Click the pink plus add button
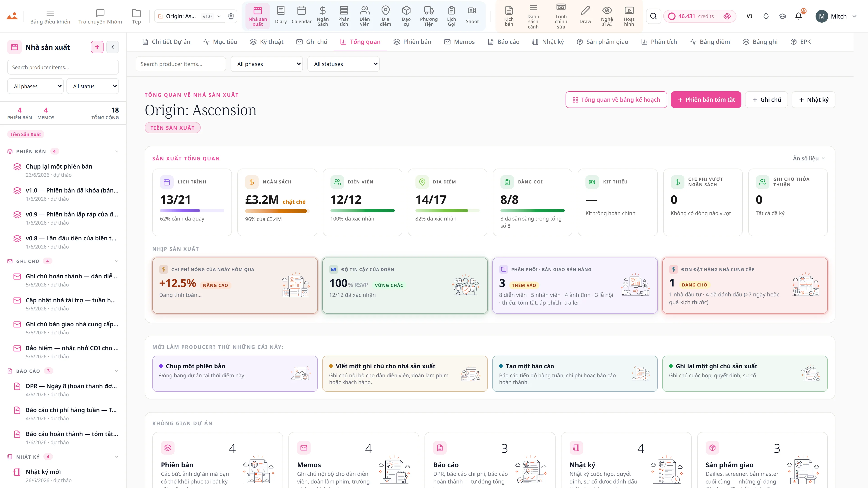The height and width of the screenshot is (488, 868). pos(97,47)
